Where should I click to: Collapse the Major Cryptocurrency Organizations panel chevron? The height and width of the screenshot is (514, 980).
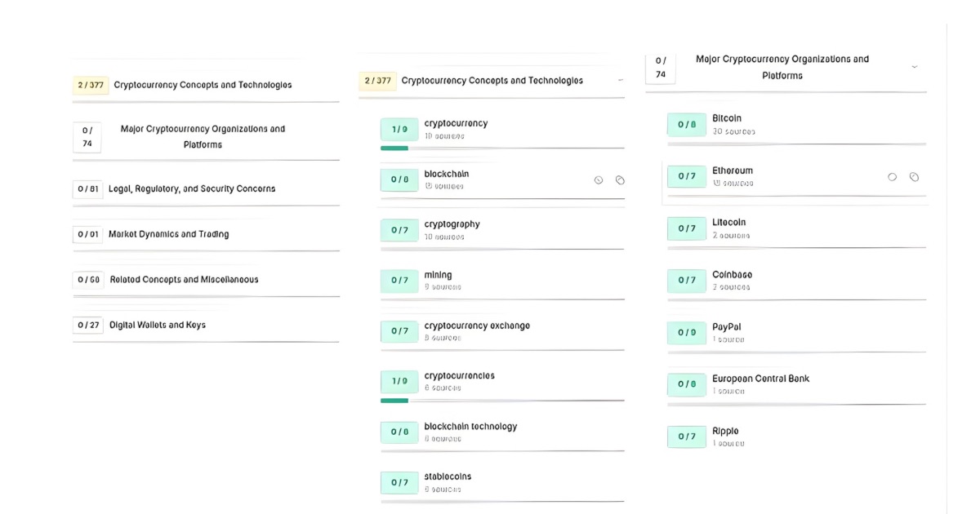point(914,66)
